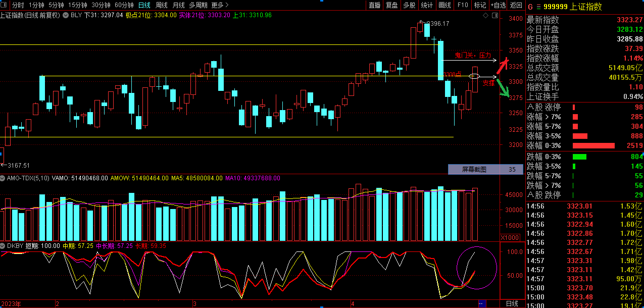The width and height of the screenshot is (644, 308).
Task: Click the white crosshair marker near the peak candle
Action: click(433, 38)
